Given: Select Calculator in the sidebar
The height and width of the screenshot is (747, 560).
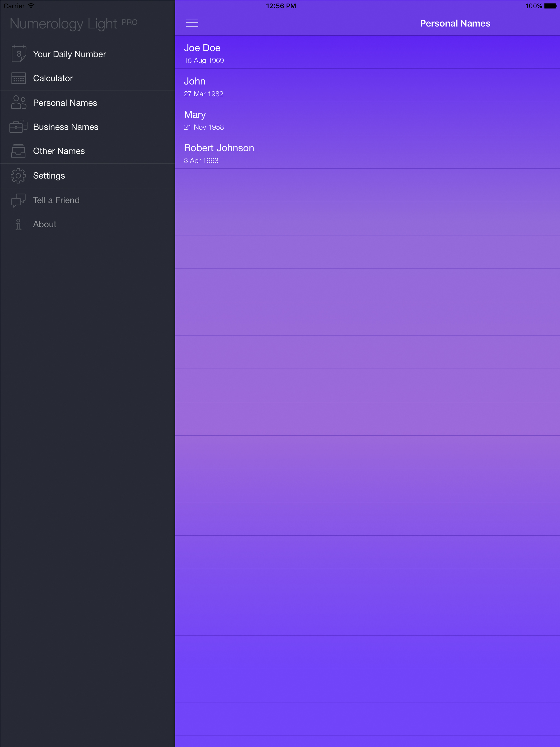Looking at the screenshot, I should click(53, 78).
